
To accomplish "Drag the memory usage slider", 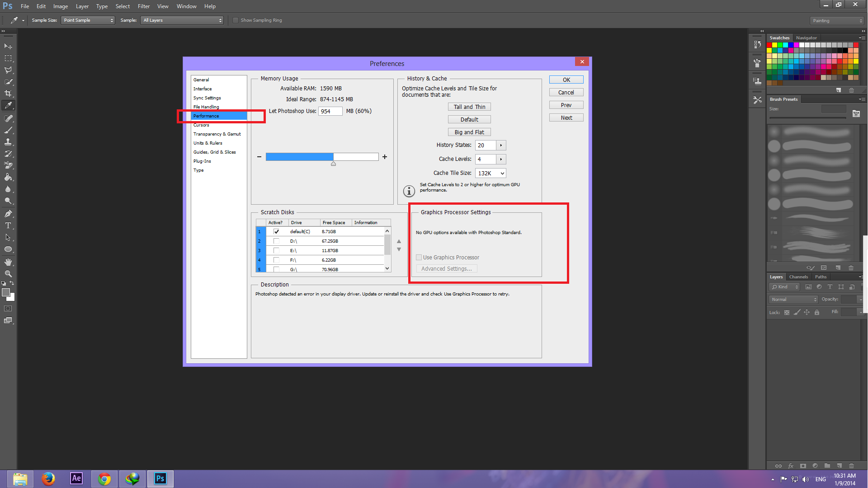I will coord(333,163).
